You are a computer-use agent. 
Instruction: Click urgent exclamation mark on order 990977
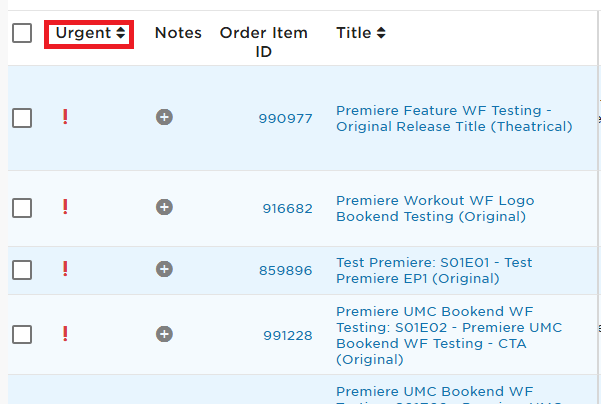click(65, 117)
